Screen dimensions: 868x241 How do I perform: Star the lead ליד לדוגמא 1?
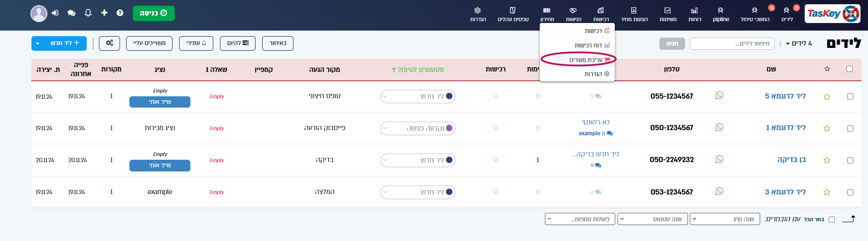827,128
